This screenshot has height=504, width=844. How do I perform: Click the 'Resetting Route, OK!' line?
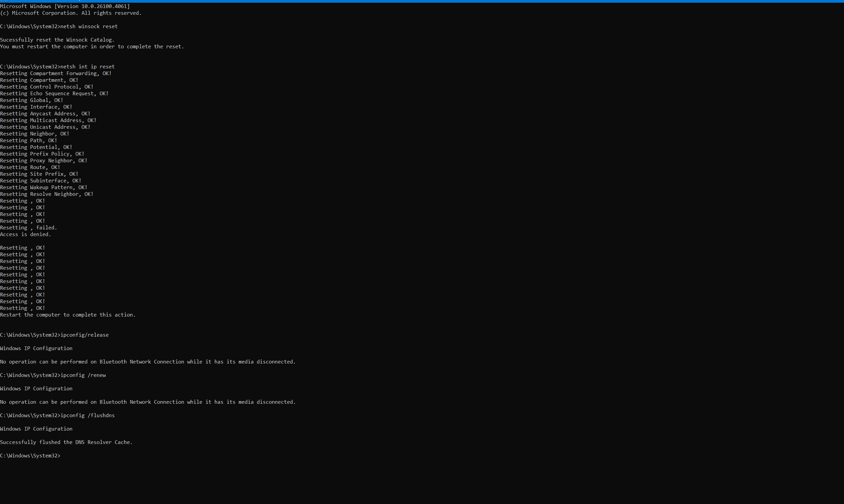pyautogui.click(x=30, y=167)
